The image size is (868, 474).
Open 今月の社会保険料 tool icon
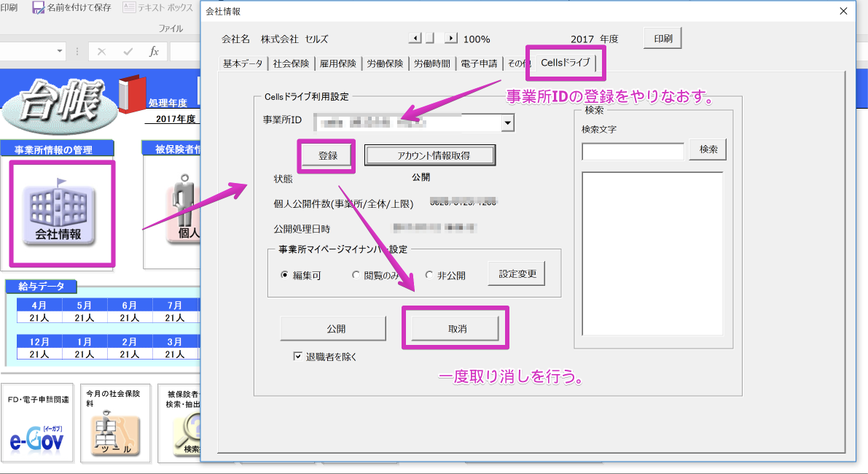tap(115, 434)
